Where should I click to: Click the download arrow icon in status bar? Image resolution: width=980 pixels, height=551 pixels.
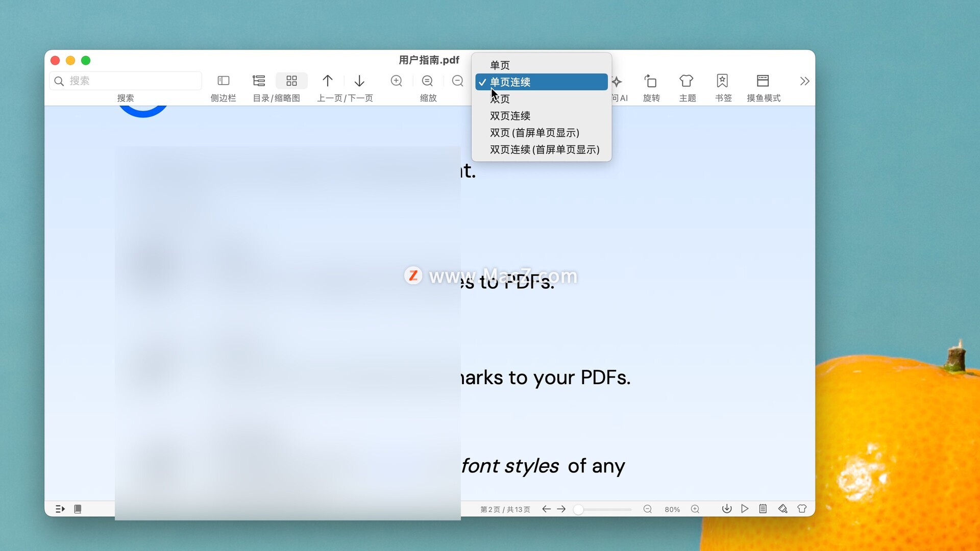coord(727,509)
